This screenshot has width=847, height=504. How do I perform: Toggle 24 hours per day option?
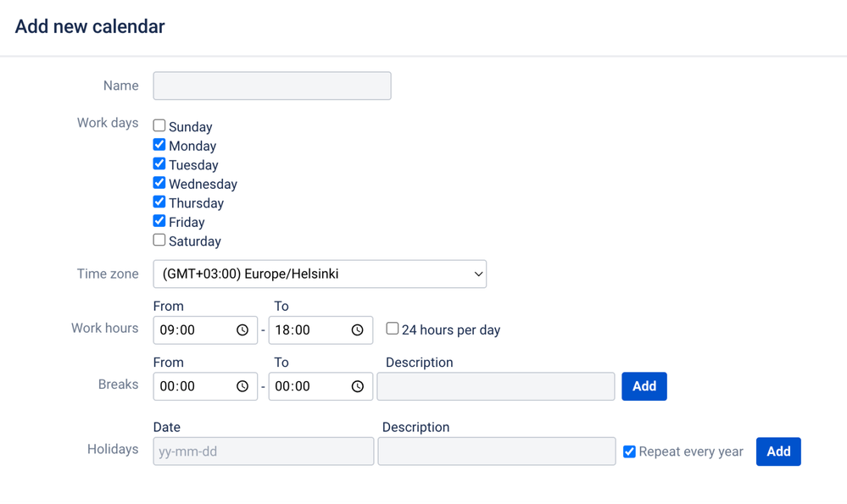click(x=393, y=329)
